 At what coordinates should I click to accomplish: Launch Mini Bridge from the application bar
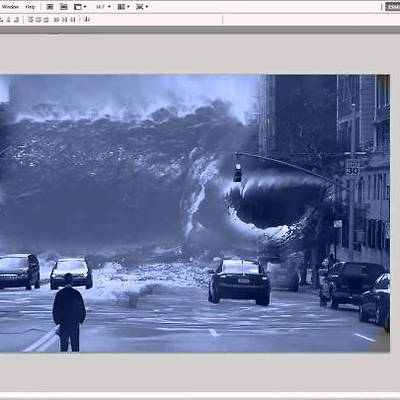(x=64, y=7)
